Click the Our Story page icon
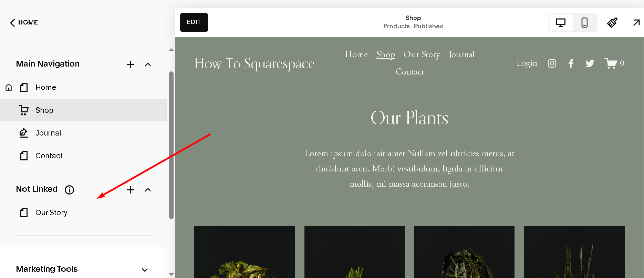Screen dimensions: 644x278 24,212
